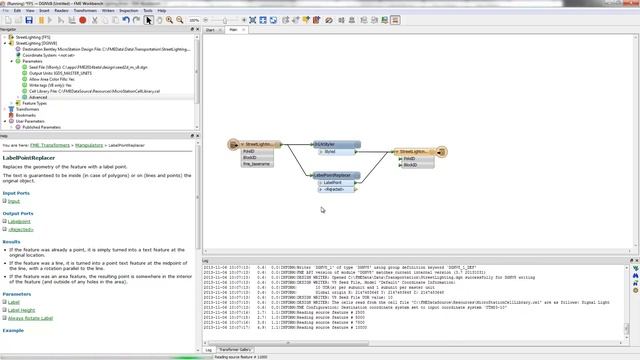Open the Label Height parameter link

[22, 310]
